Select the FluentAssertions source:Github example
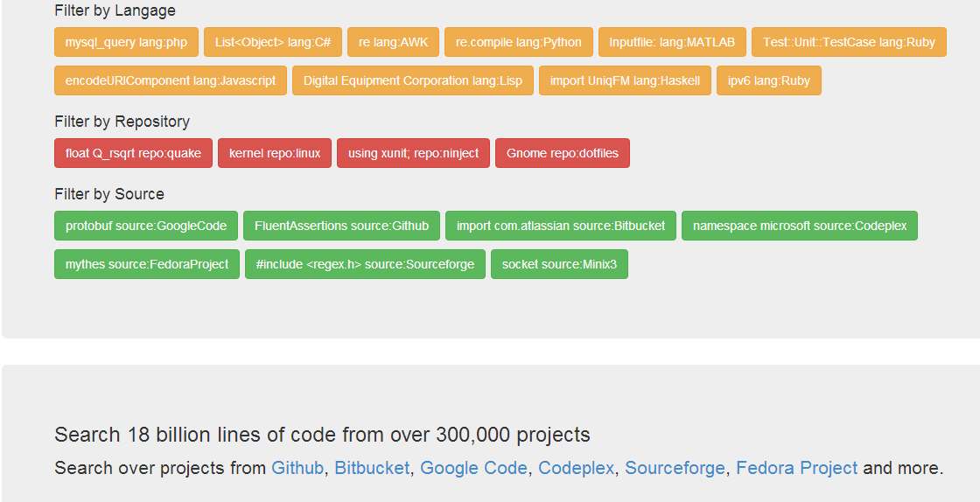Screen dimensions: 980x502 click(x=342, y=226)
